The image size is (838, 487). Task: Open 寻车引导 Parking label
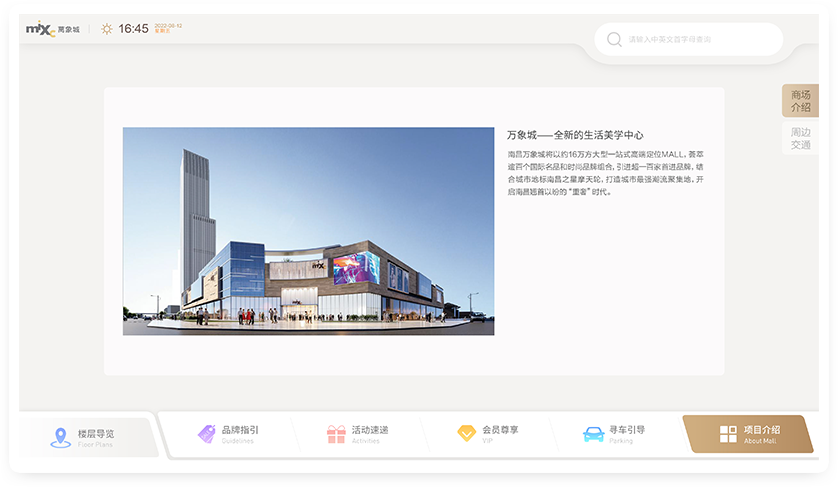click(627, 430)
